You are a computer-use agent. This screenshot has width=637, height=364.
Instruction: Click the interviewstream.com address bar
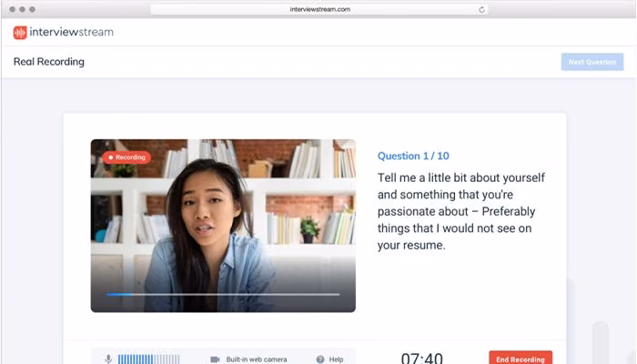[319, 9]
